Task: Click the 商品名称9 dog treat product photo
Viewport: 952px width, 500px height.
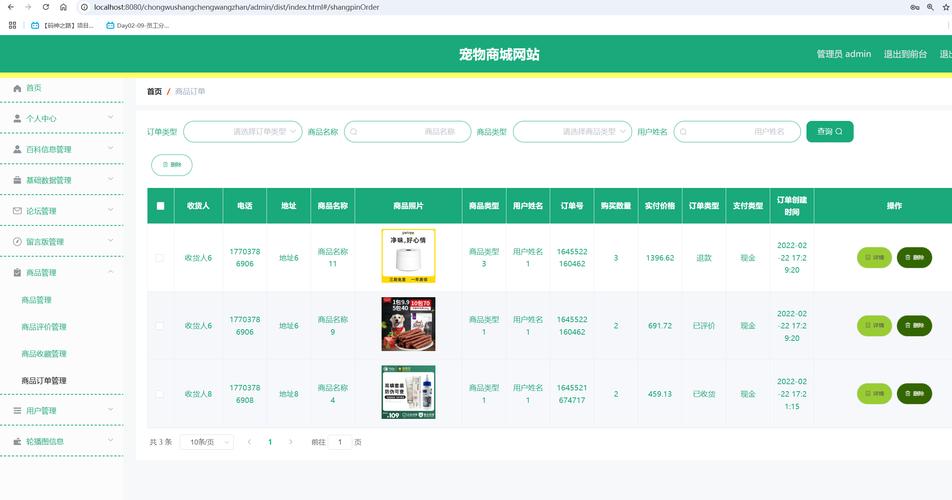Action: pyautogui.click(x=408, y=324)
